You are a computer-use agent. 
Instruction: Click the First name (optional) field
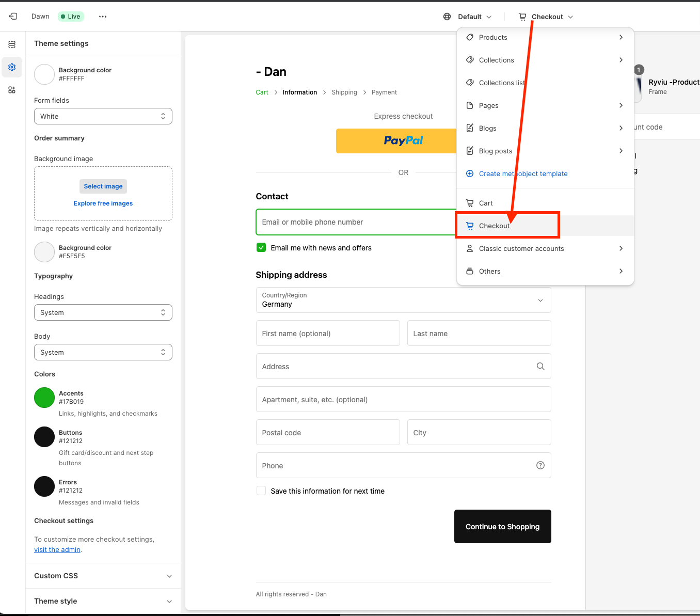click(328, 333)
